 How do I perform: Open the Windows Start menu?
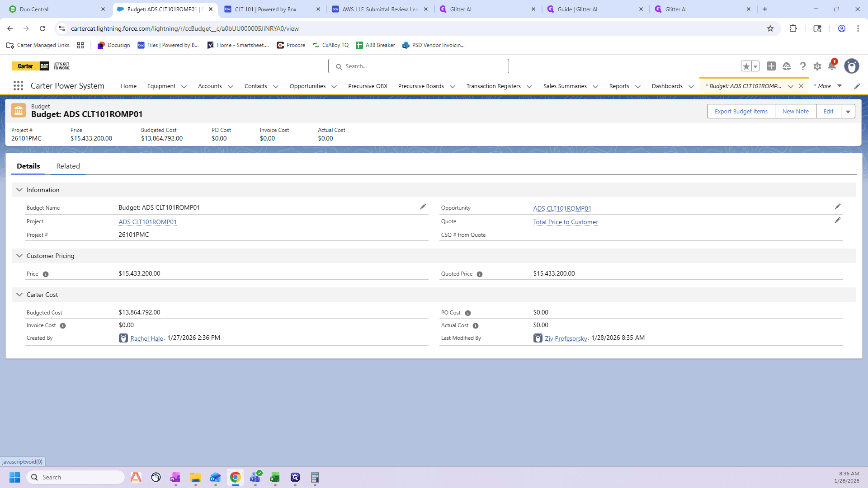pyautogui.click(x=15, y=478)
